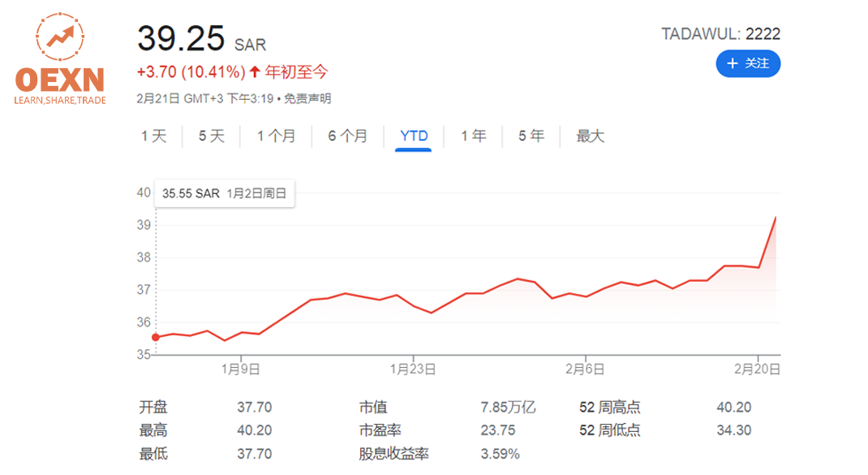Image resolution: width=868 pixels, height=475 pixels.
Task: Click the 2月20日 axis label
Action: [758, 369]
